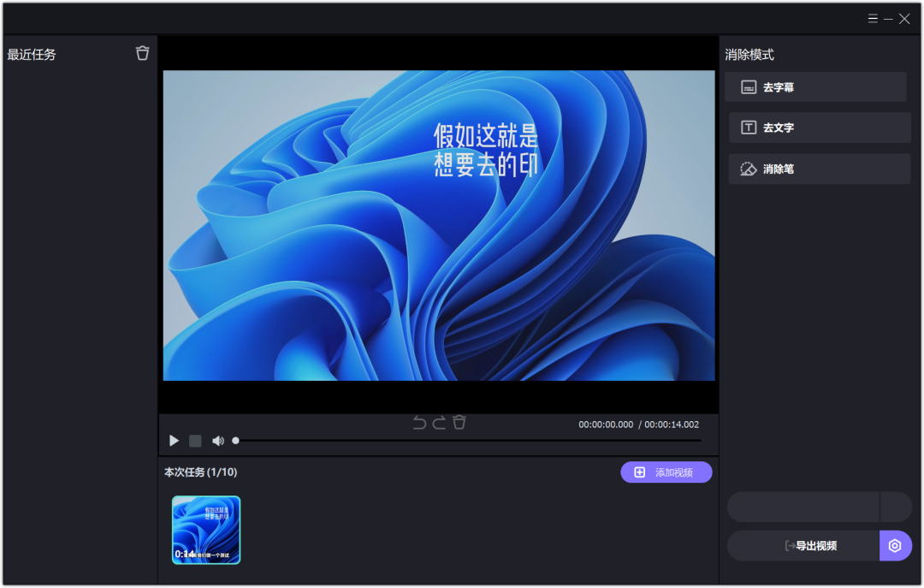This screenshot has width=924, height=588.
Task: Click the video preview canvas
Action: click(x=439, y=225)
